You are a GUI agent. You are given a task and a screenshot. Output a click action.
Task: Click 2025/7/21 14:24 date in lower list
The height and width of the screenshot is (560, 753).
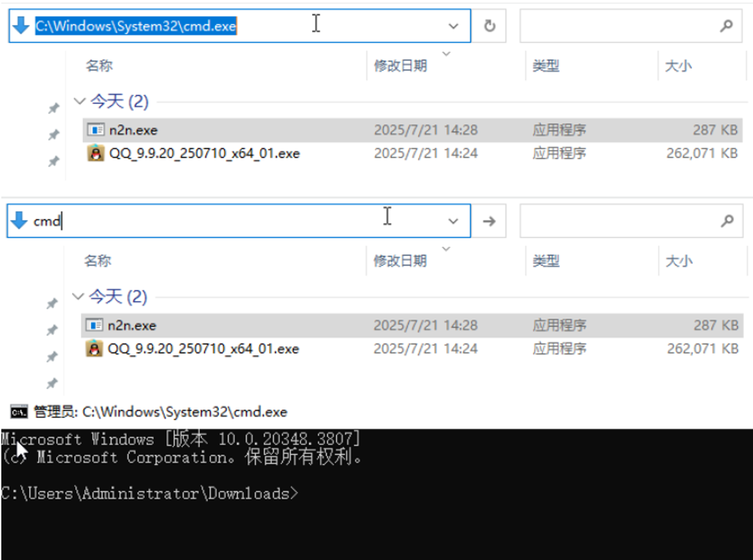click(x=425, y=349)
